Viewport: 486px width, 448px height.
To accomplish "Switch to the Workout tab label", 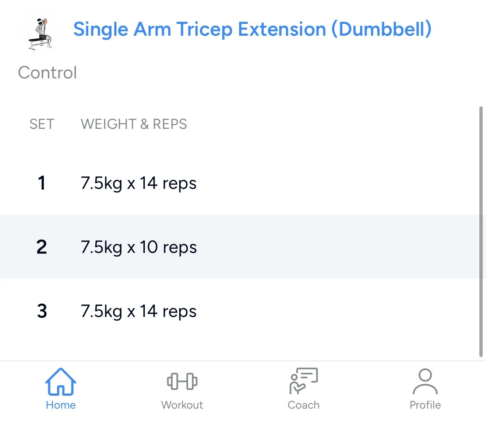I will point(182,405).
